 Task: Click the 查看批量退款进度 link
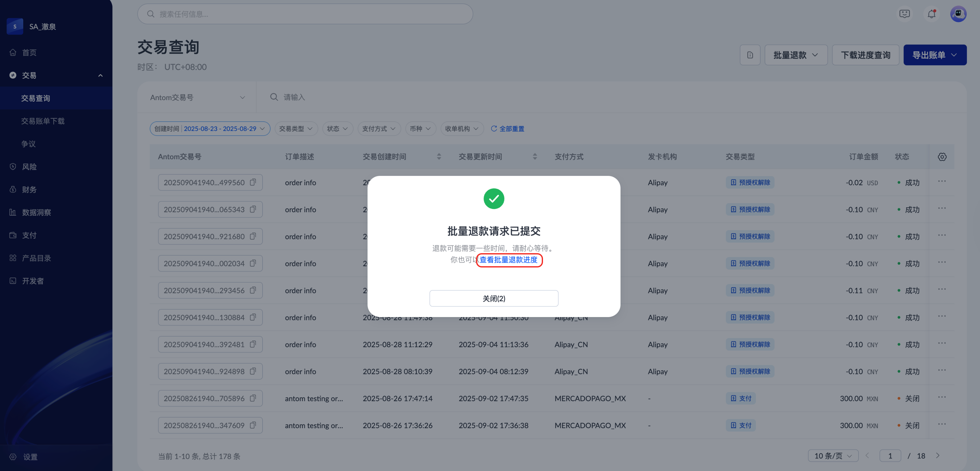click(x=508, y=260)
